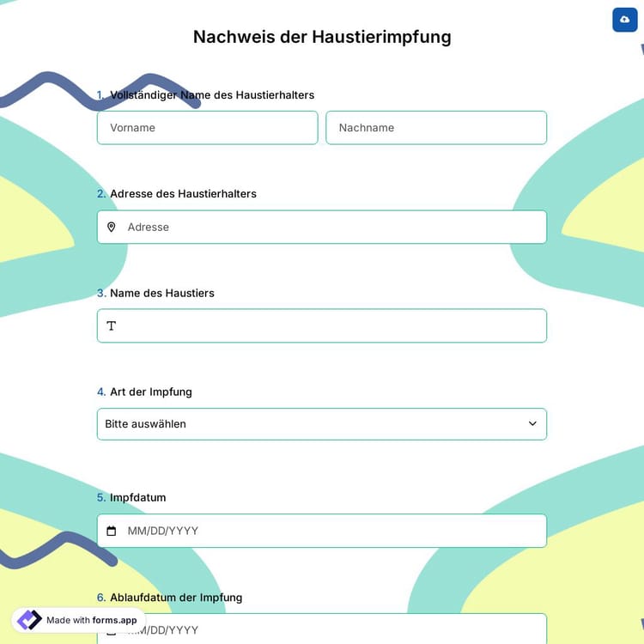Focus the Vorname input field
The height and width of the screenshot is (644, 644).
207,128
